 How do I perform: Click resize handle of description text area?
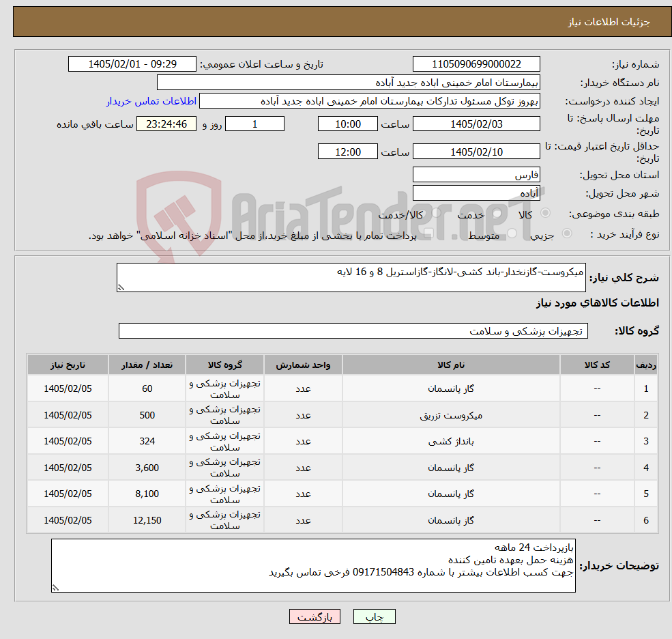pyautogui.click(x=121, y=288)
